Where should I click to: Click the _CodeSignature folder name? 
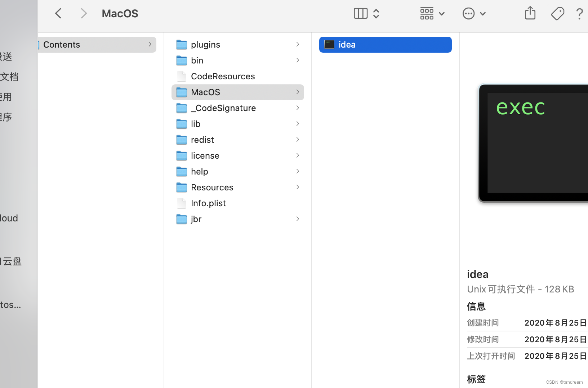click(223, 108)
